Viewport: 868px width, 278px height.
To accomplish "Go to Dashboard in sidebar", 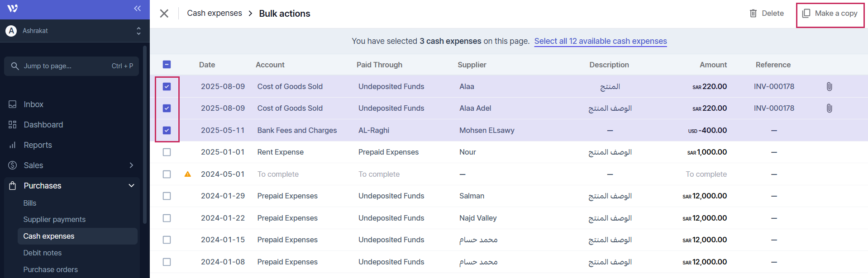I will tap(43, 125).
